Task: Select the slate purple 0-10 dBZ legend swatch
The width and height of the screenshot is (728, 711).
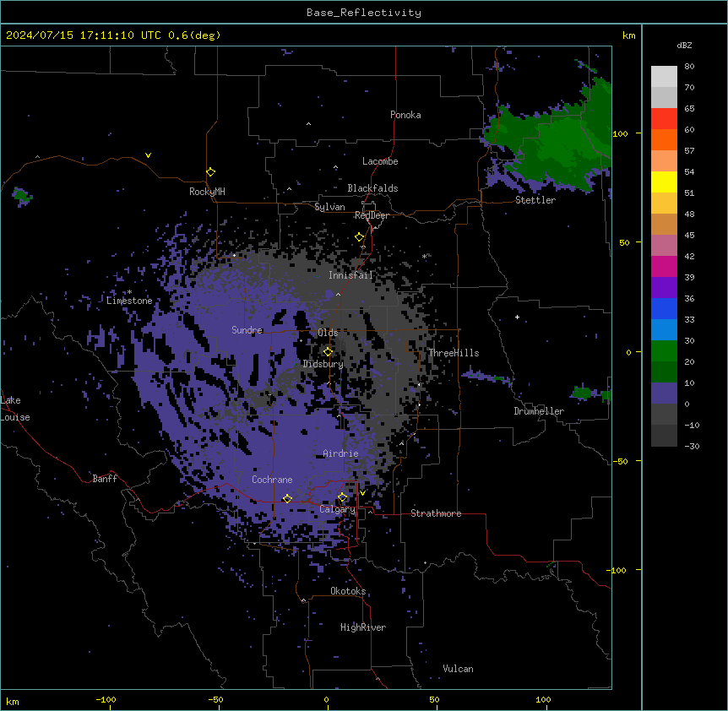Action: (664, 393)
